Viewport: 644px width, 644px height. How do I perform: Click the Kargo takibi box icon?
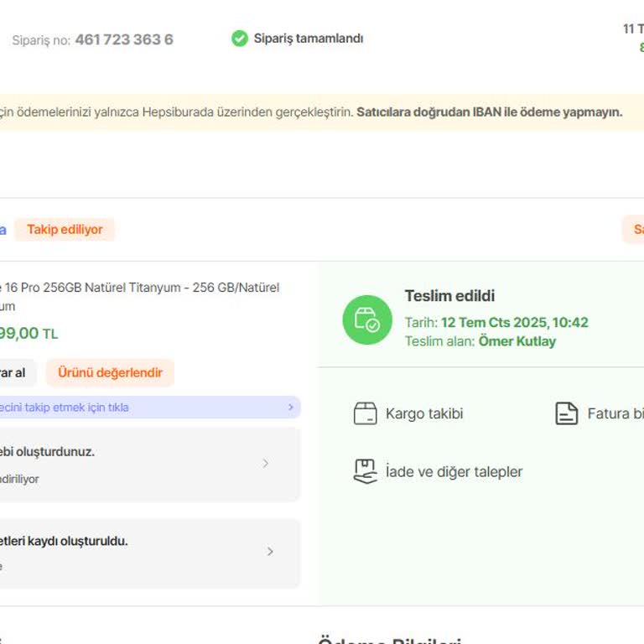[x=365, y=413]
